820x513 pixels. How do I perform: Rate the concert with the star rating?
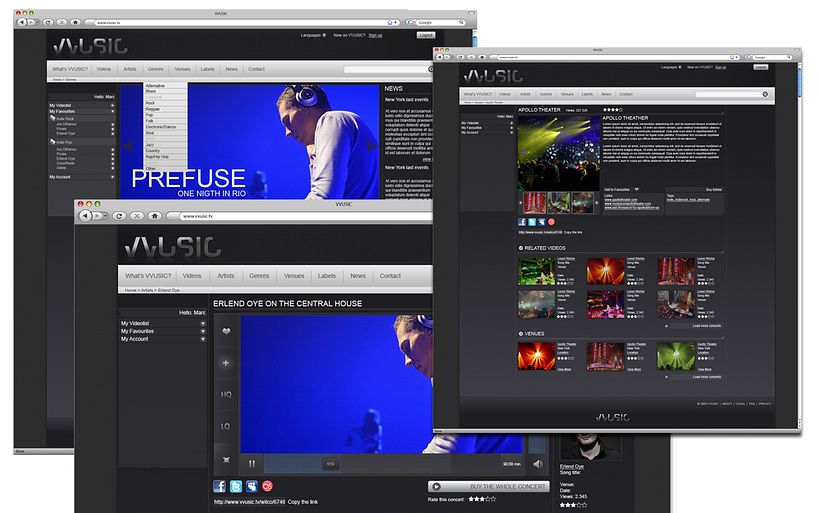click(x=482, y=499)
